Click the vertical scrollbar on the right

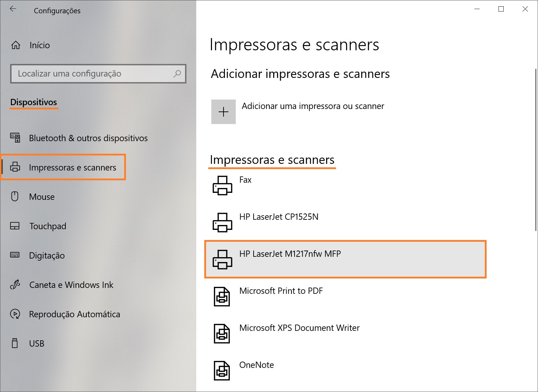(536, 150)
